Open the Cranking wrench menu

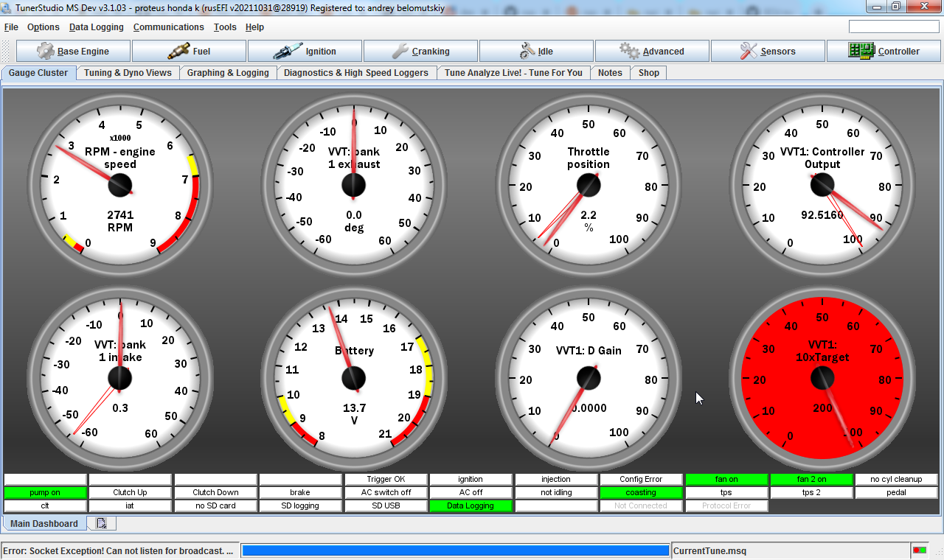tap(420, 51)
